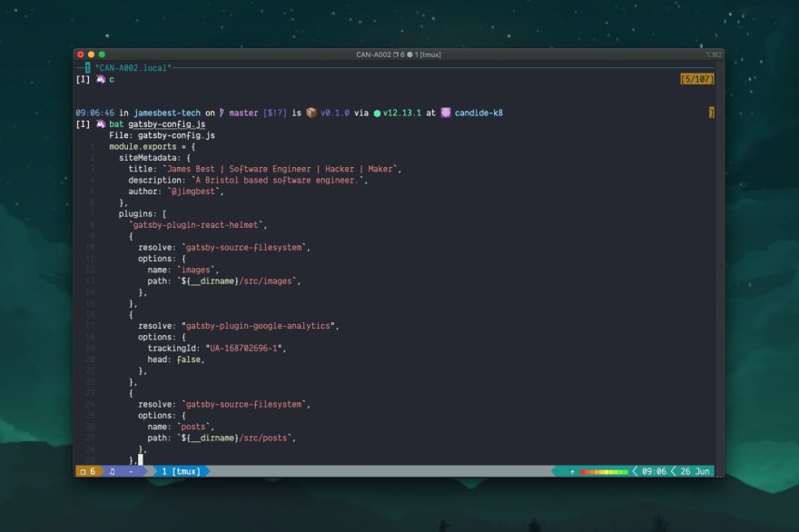799x532 pixels.
Task: Click the "CAN-A002.local" pane title
Action: coord(133,68)
